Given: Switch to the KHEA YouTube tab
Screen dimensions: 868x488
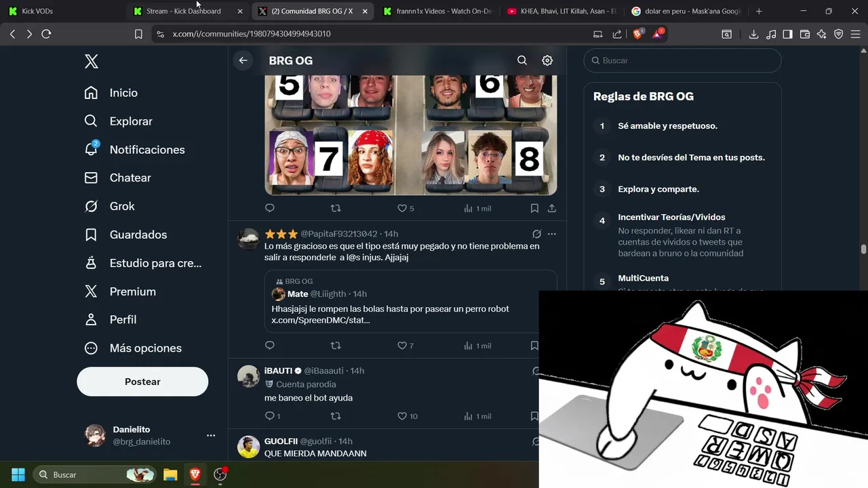Looking at the screenshot, I should [x=561, y=11].
